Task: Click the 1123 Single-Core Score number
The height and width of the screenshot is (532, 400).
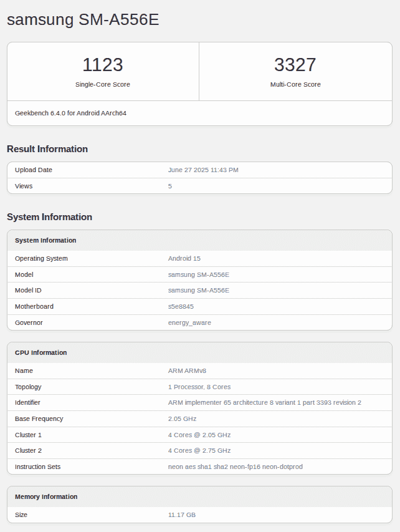Action: pos(103,65)
